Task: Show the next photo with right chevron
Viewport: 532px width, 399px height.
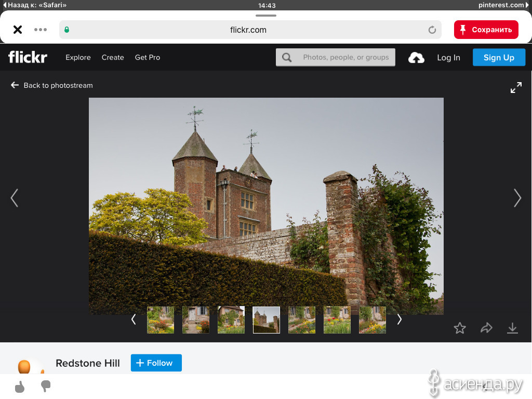Action: click(517, 198)
